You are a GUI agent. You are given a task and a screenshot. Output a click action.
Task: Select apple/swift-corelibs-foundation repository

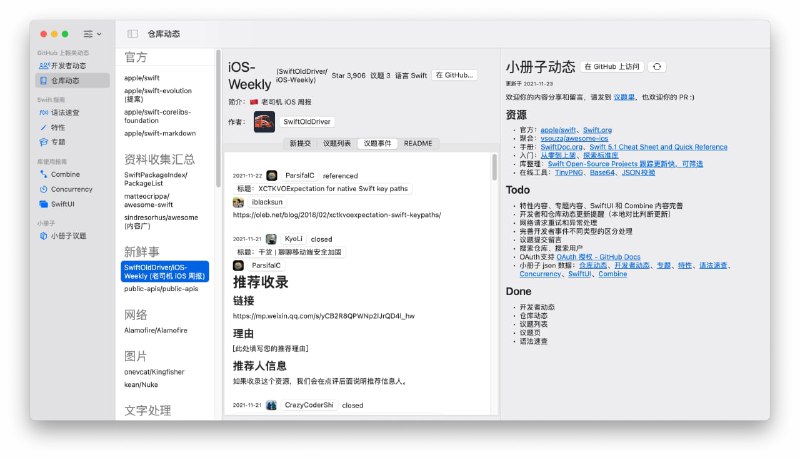[157, 116]
